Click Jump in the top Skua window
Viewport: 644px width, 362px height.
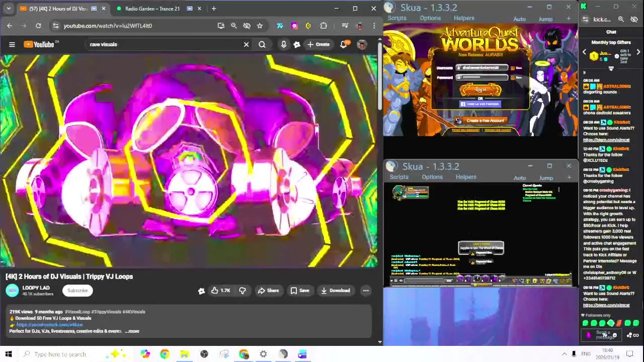point(545,19)
